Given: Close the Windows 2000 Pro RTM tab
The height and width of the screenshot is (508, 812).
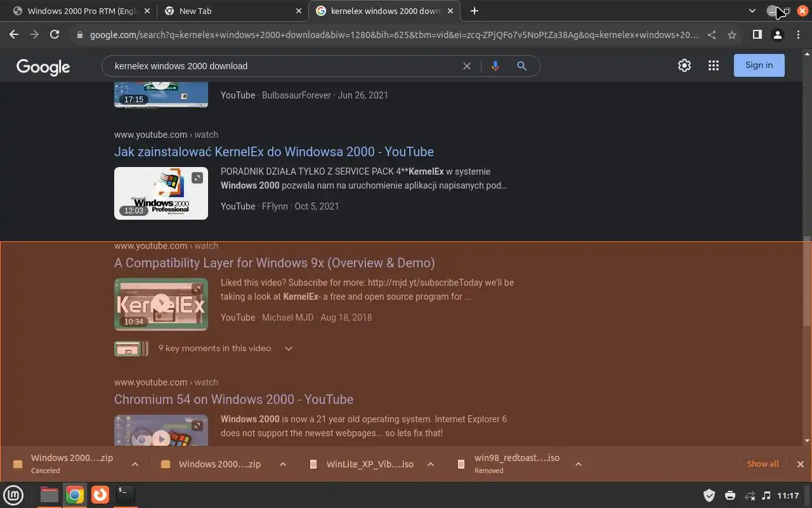Looking at the screenshot, I should point(147,11).
